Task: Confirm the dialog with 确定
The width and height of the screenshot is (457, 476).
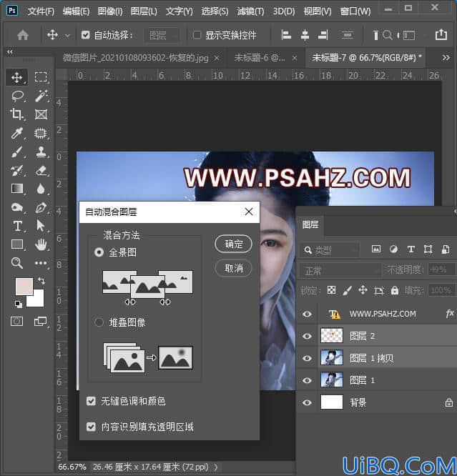Action: tap(233, 244)
